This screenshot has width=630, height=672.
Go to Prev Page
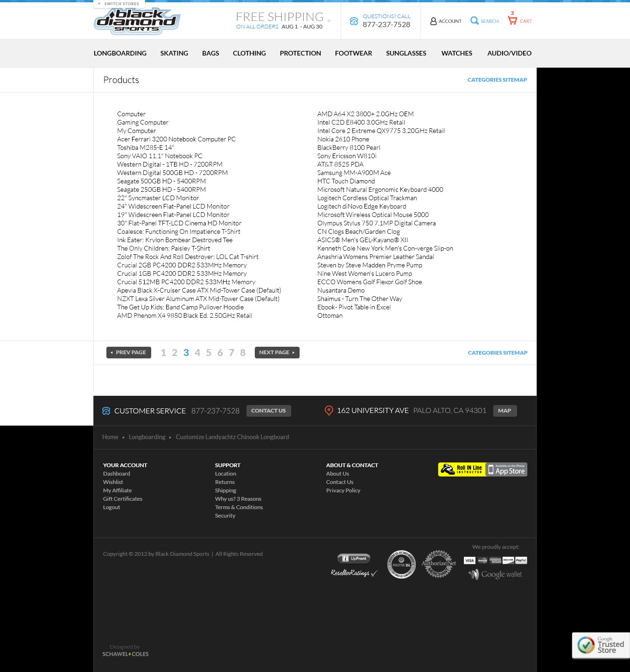[129, 352]
